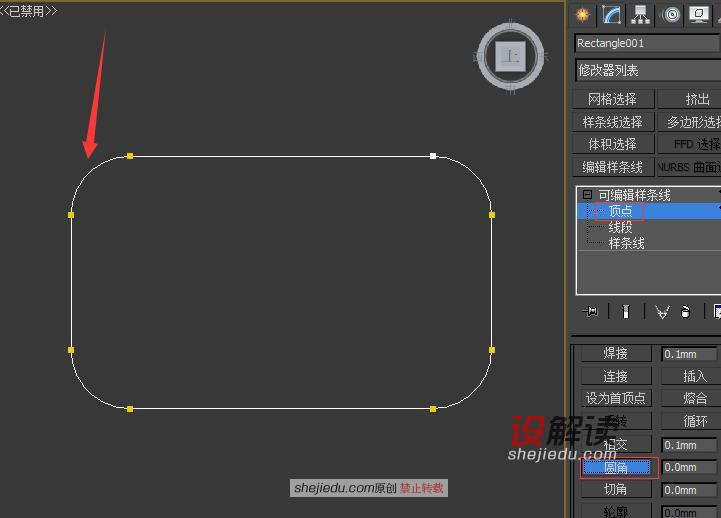
Task: Switch to the Modify panel icon
Action: click(611, 15)
